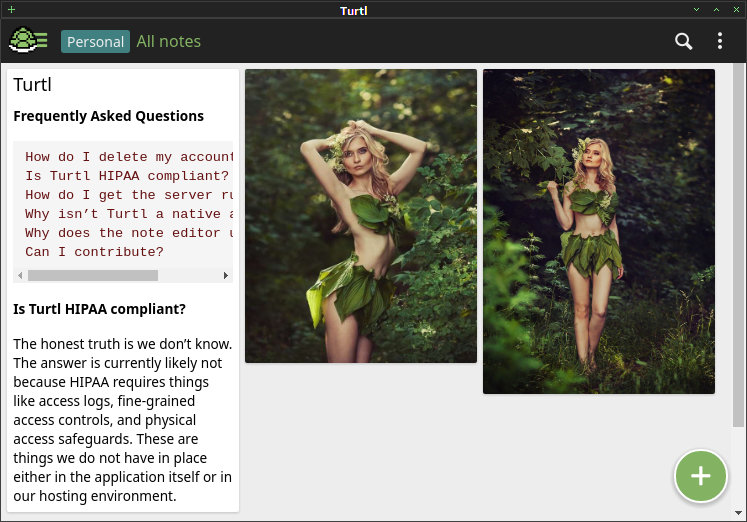Select line "How do I delete my account"
747x522 pixels.
[129, 157]
